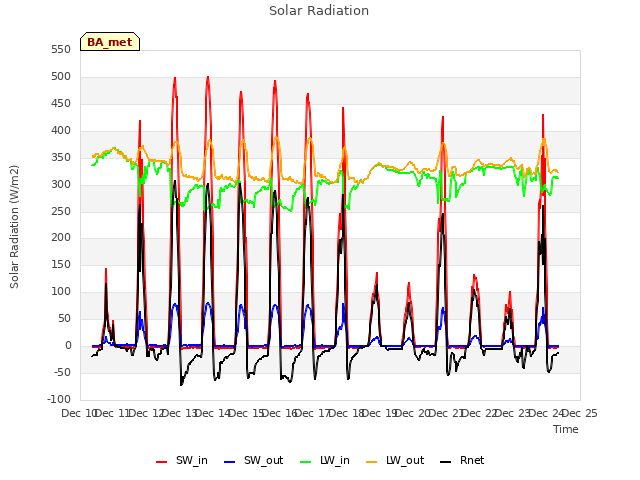Click the Rnet minimum trough after Dec 12 peak
Image resolution: width=640 pixels, height=480 pixels.
point(181,384)
